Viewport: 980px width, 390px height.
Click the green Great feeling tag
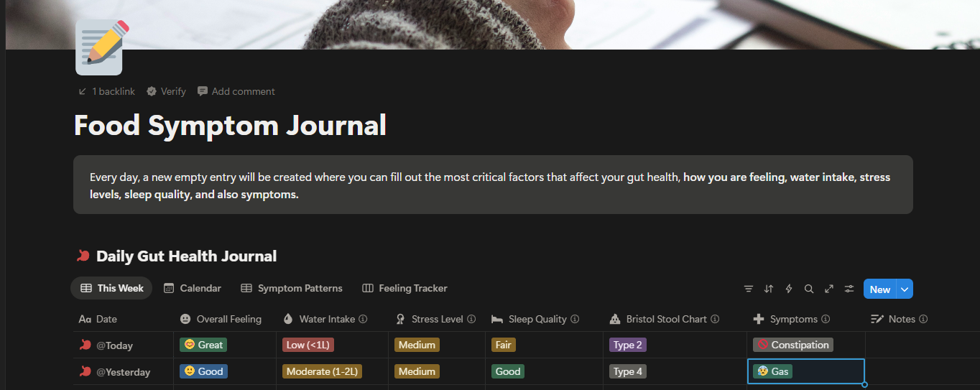pos(203,345)
